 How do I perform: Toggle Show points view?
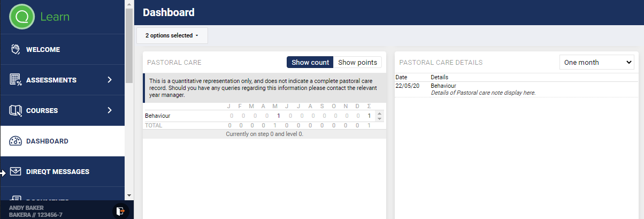point(357,63)
